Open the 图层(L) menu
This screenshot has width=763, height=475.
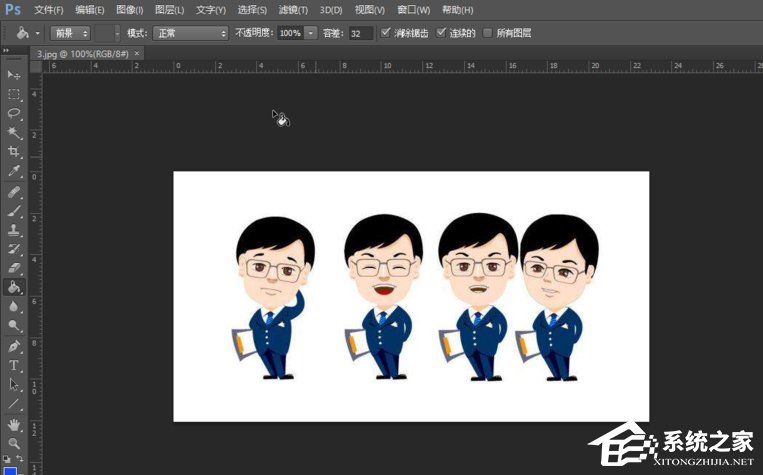pos(171,10)
